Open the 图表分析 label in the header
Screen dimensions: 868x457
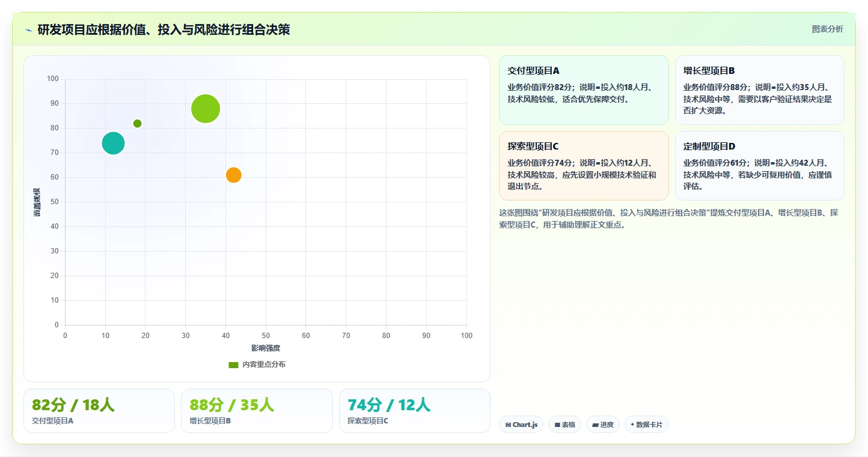[x=827, y=29]
